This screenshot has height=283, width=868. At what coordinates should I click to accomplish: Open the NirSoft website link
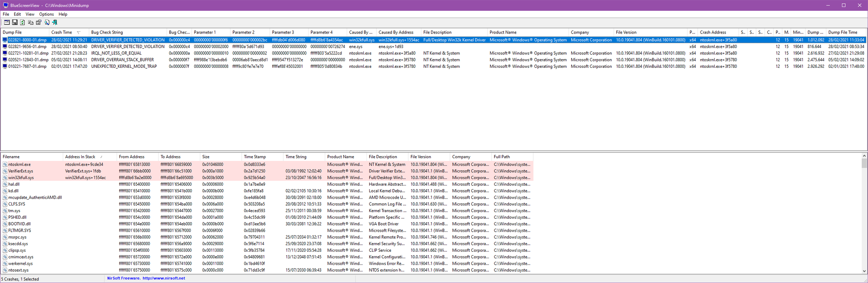pyautogui.click(x=164, y=278)
